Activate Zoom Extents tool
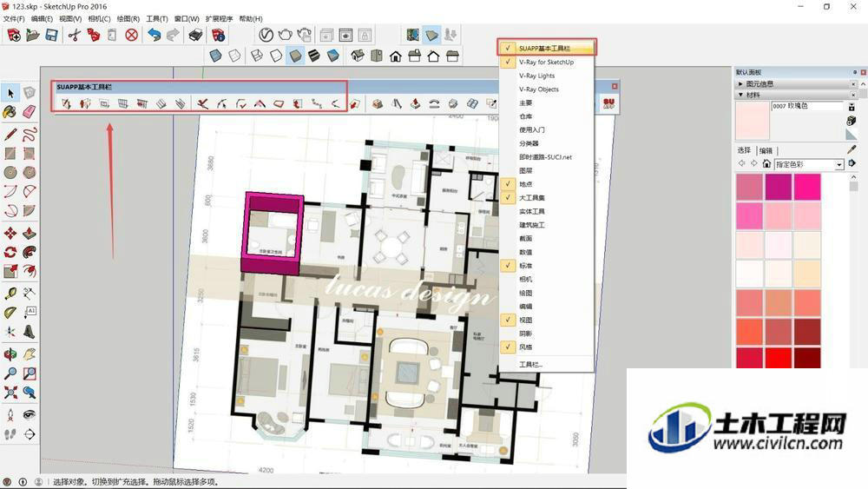The width and height of the screenshot is (868, 489). coord(10,393)
